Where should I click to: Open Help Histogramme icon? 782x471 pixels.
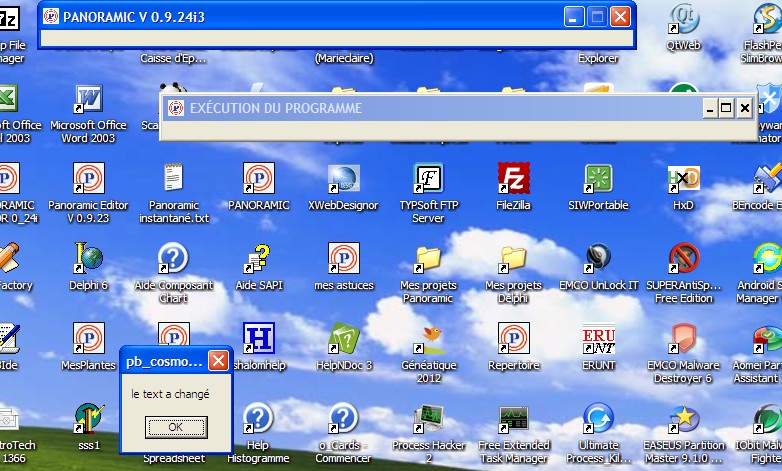pos(258,418)
